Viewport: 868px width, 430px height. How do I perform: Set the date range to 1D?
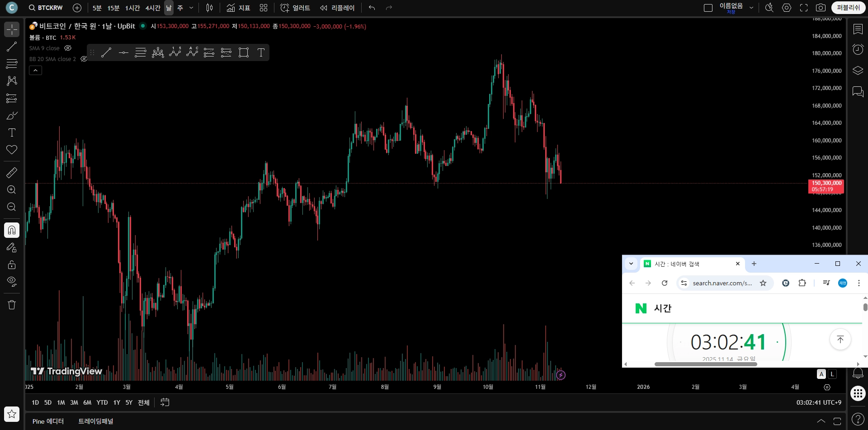[35, 402]
